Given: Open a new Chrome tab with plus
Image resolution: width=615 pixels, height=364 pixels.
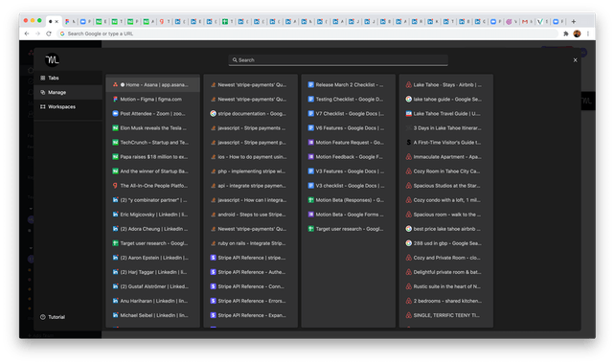Looking at the screenshot, I should [574, 22].
